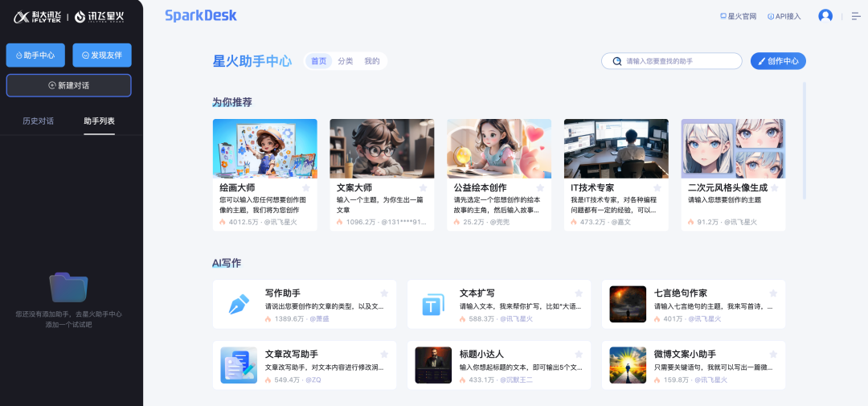Viewport: 868px width, 406px height.
Task: Open the 写作助手 pen icon
Action: [239, 305]
